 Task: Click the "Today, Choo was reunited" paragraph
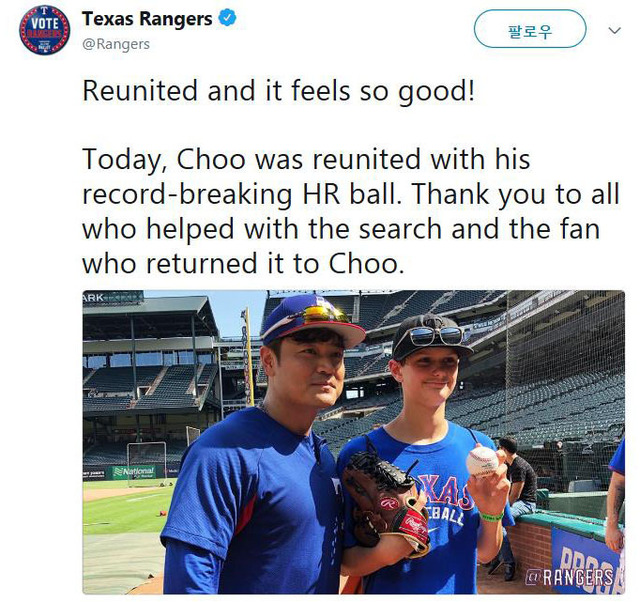pyautogui.click(x=351, y=211)
